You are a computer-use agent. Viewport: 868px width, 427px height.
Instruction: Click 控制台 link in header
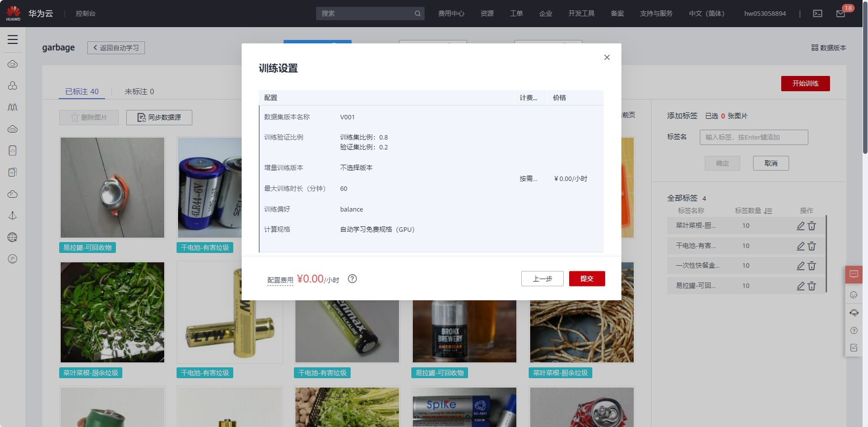pos(85,14)
